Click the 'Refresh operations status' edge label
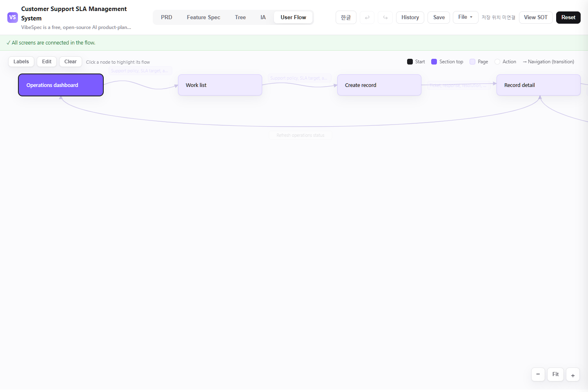This screenshot has height=392, width=588. tap(301, 135)
